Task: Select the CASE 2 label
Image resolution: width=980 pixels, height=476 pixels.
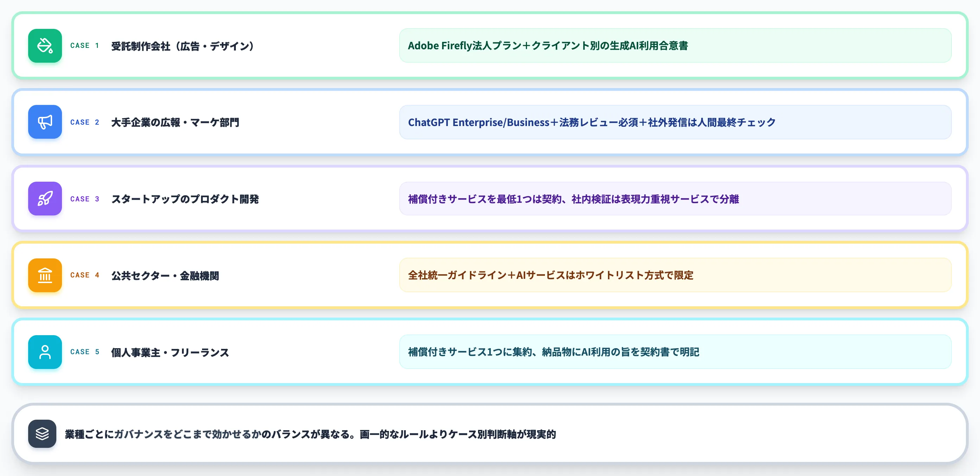Action: [x=85, y=122]
